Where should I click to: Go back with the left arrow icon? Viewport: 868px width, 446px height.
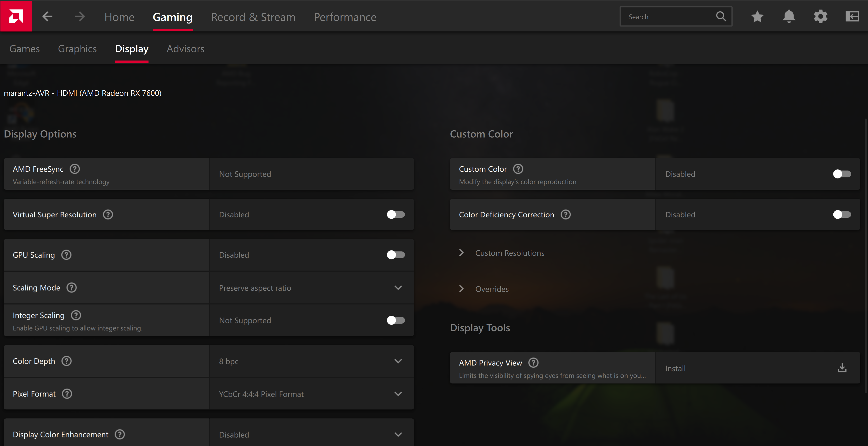click(47, 16)
